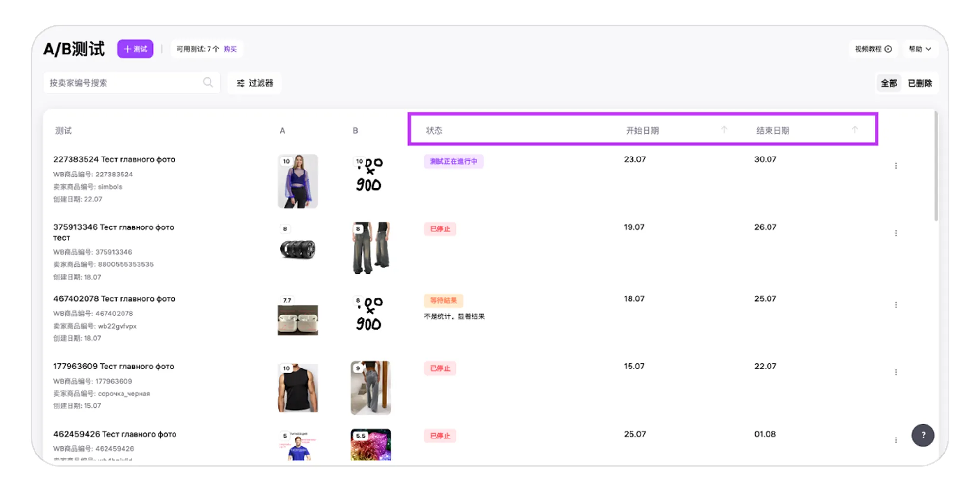This screenshot has width=980, height=490.
Task: Expand the 帮助 help dropdown
Action: click(x=920, y=49)
